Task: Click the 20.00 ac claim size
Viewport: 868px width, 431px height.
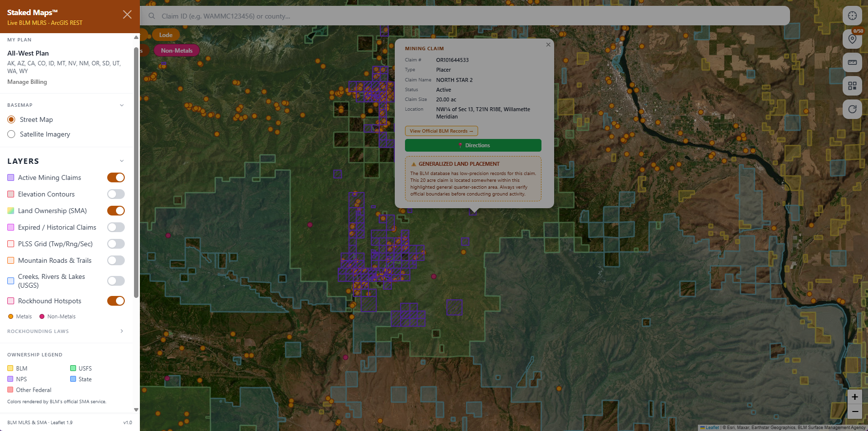Action: pyautogui.click(x=446, y=99)
